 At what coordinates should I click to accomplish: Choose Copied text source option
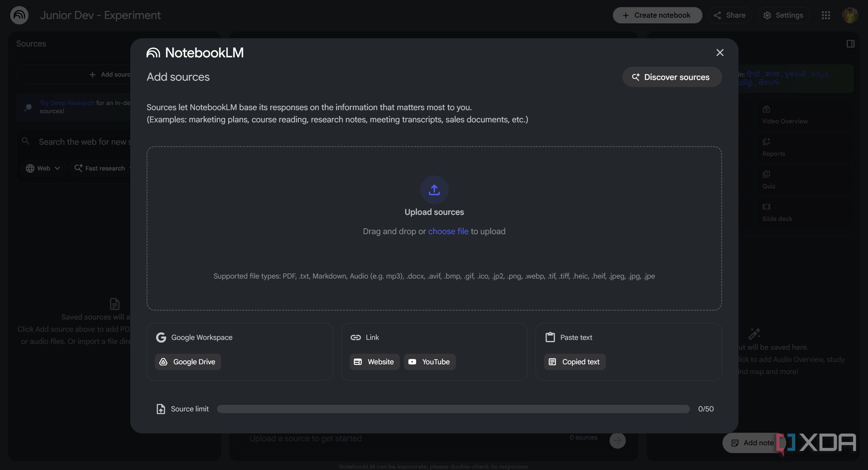click(575, 362)
